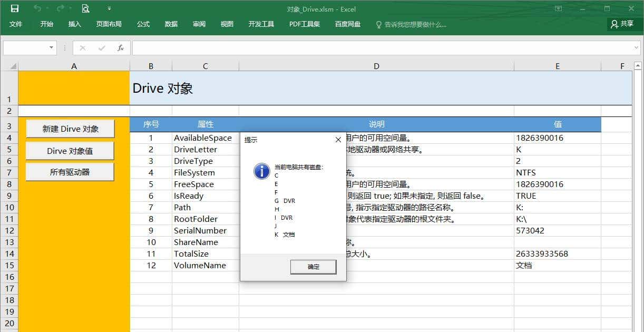Open the 文件 menu

click(16, 24)
